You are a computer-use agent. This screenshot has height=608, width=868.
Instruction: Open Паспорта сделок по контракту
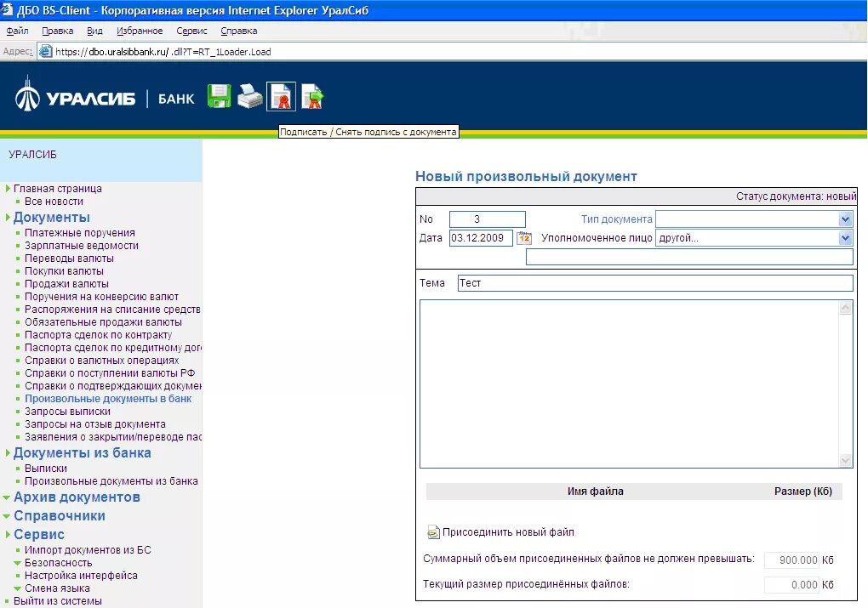(98, 335)
